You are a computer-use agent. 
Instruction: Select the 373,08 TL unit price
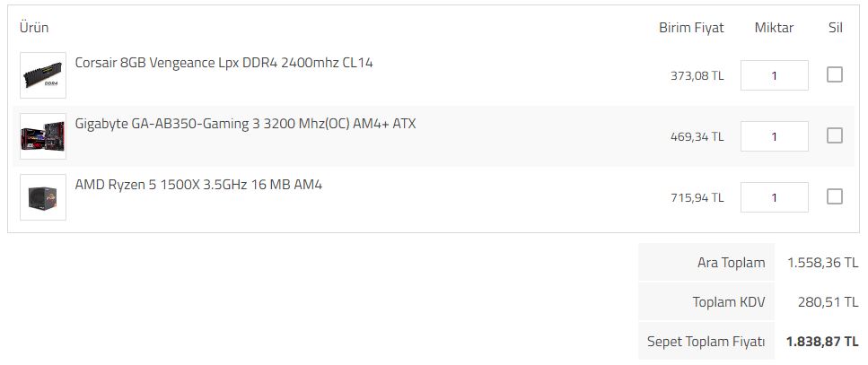(697, 75)
